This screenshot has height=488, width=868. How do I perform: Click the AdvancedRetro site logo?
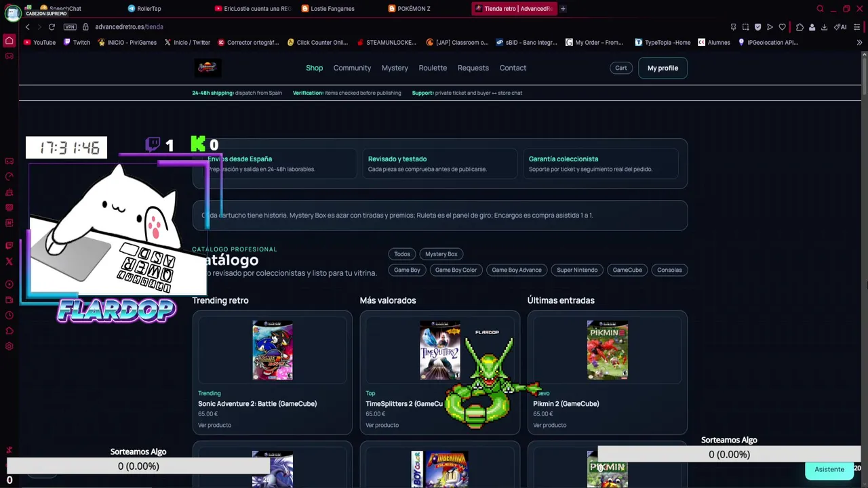point(207,67)
